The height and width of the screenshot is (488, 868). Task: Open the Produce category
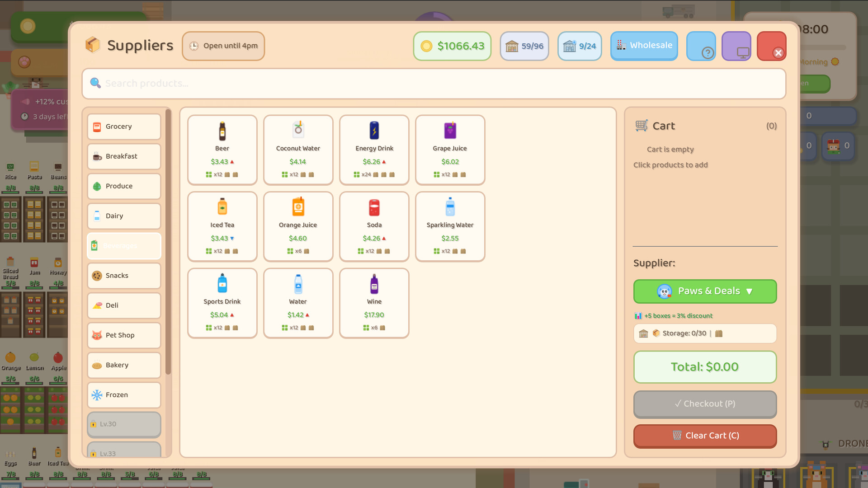pos(124,186)
